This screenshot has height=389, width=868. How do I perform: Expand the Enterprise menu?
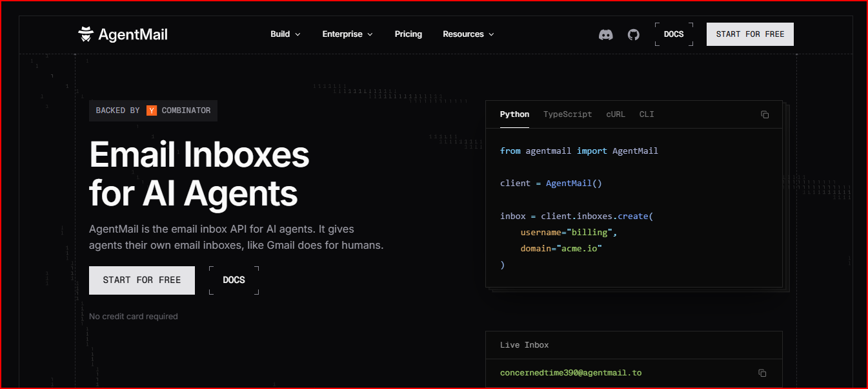coord(347,34)
